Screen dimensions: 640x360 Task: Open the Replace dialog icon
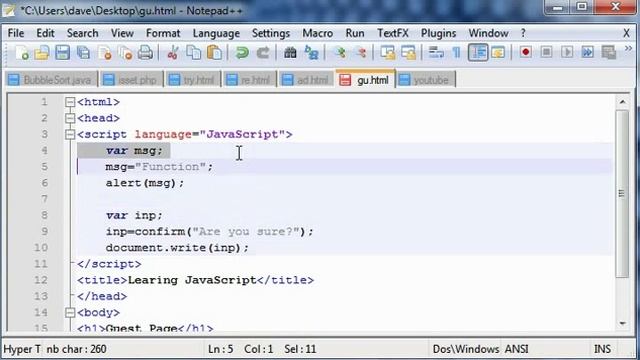[311, 53]
